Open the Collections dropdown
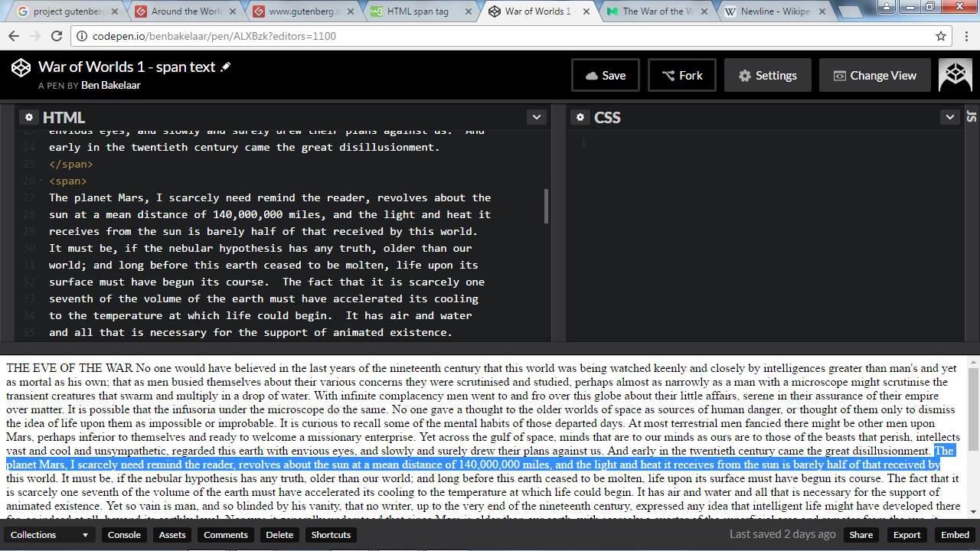Viewport: 980px width, 551px height. [x=50, y=535]
